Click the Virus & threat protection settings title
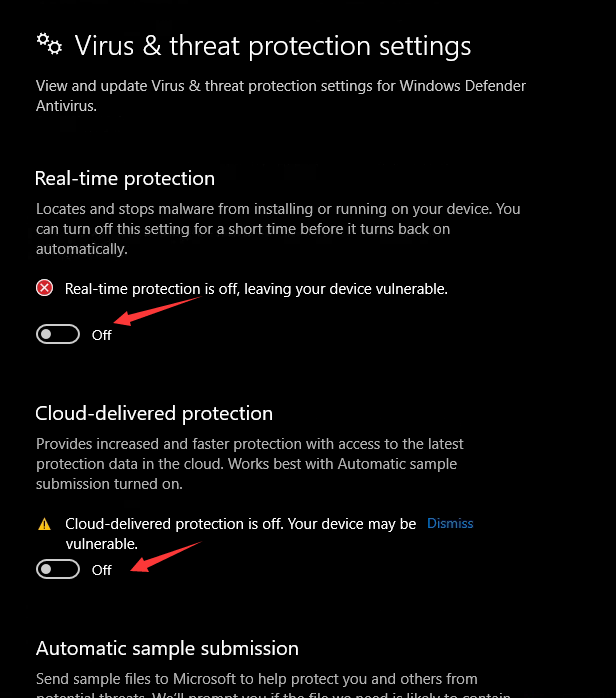 tap(272, 46)
